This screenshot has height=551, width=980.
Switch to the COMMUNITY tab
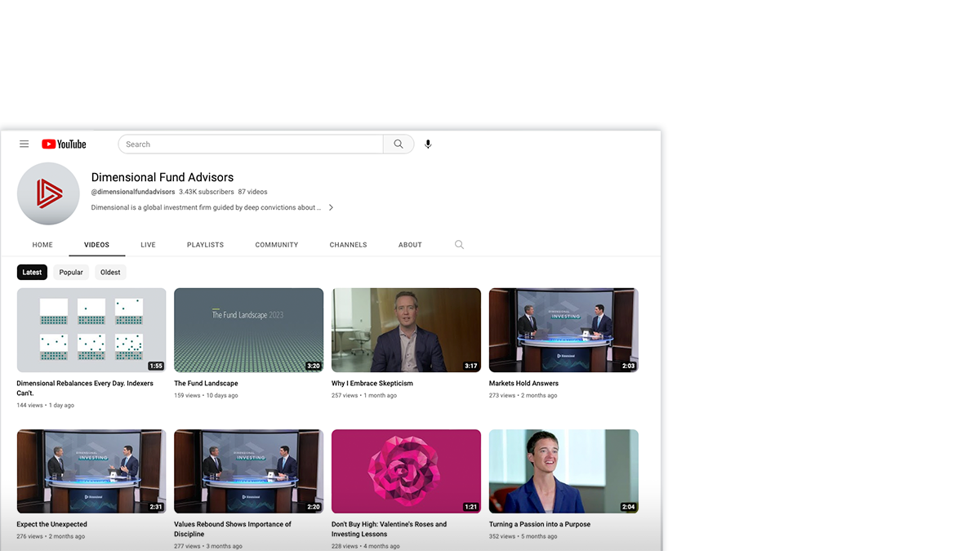pyautogui.click(x=277, y=245)
